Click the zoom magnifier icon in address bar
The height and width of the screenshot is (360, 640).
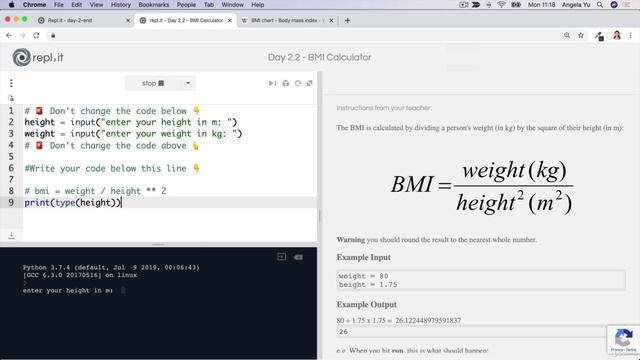tap(567, 36)
